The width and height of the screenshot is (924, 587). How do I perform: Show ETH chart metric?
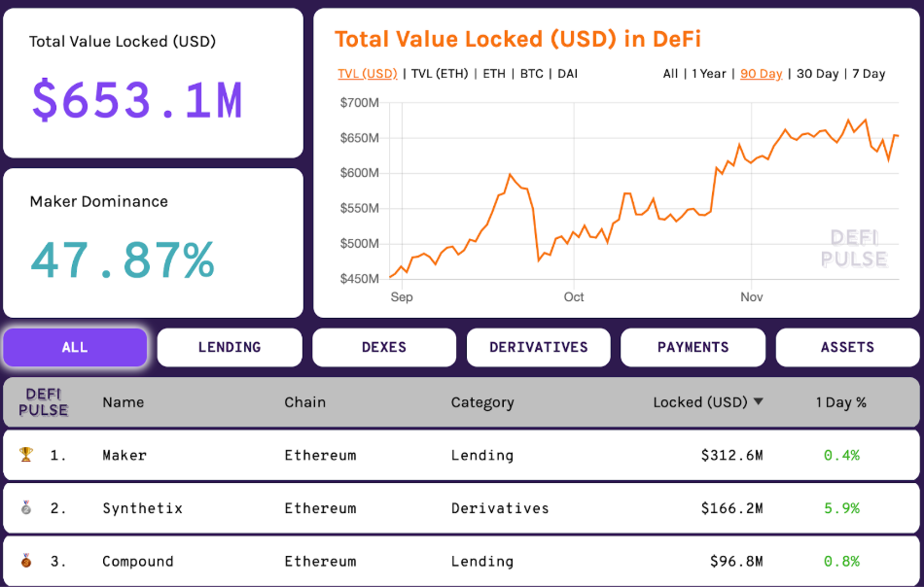click(494, 74)
